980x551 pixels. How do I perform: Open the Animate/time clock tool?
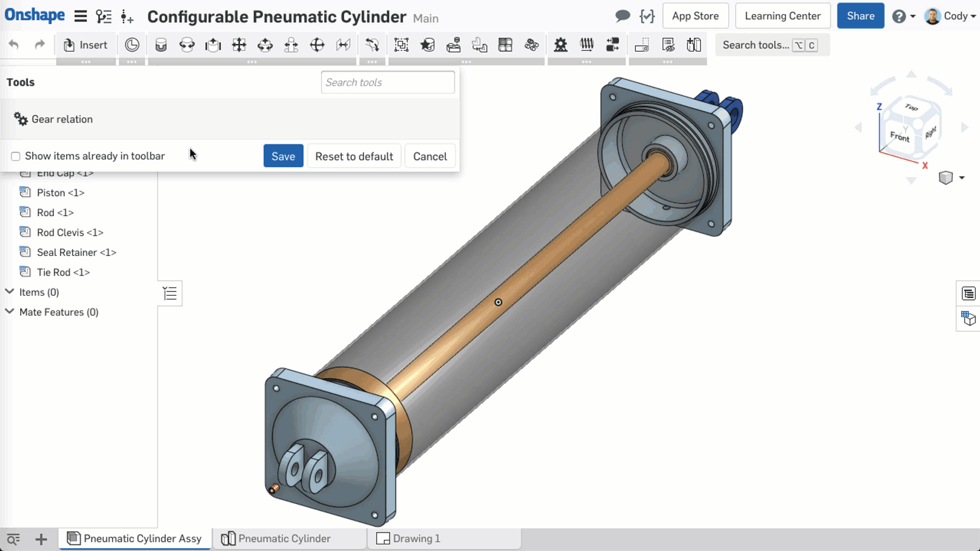click(x=132, y=45)
